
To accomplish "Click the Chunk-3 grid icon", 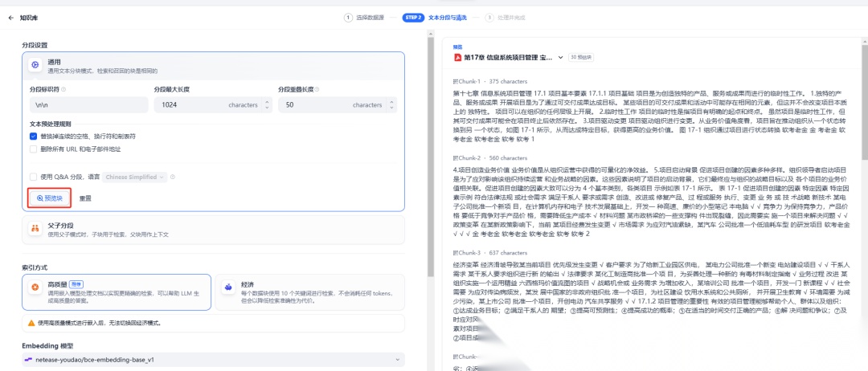I will point(456,253).
